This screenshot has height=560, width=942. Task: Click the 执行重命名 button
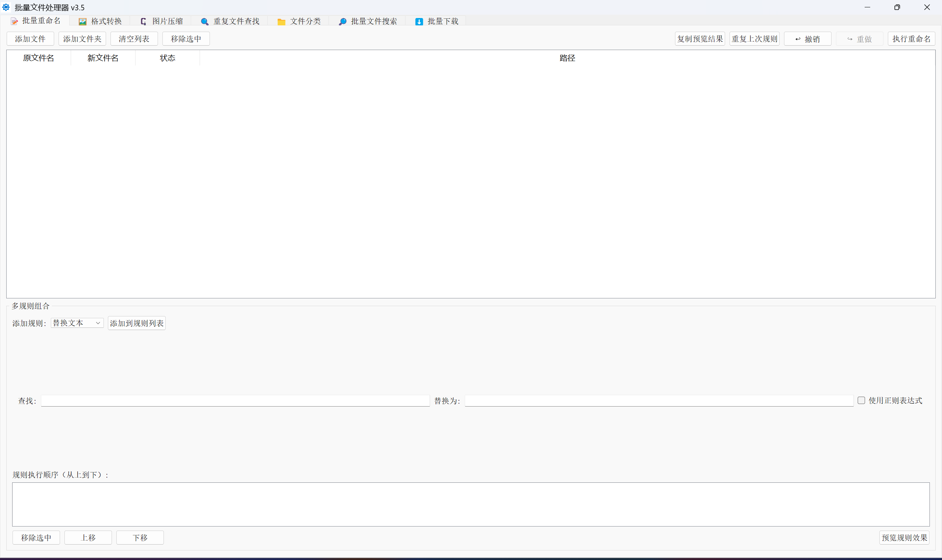click(x=911, y=39)
